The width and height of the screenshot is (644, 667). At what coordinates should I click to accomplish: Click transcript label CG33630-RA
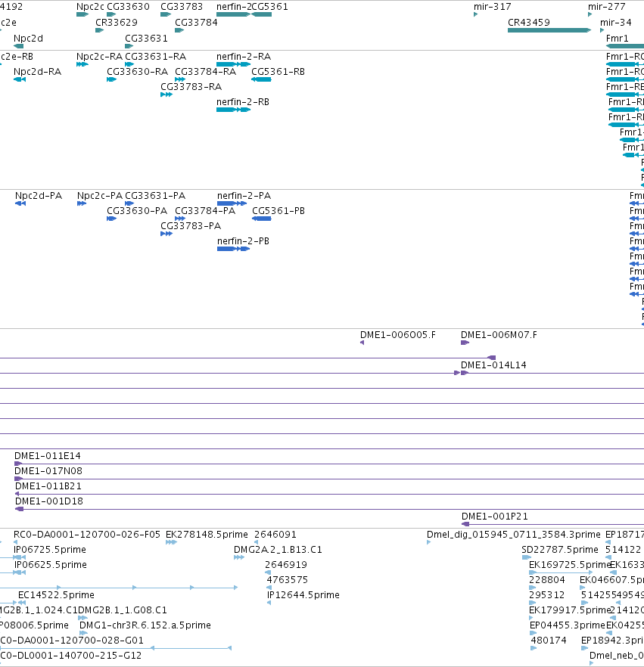pos(138,72)
